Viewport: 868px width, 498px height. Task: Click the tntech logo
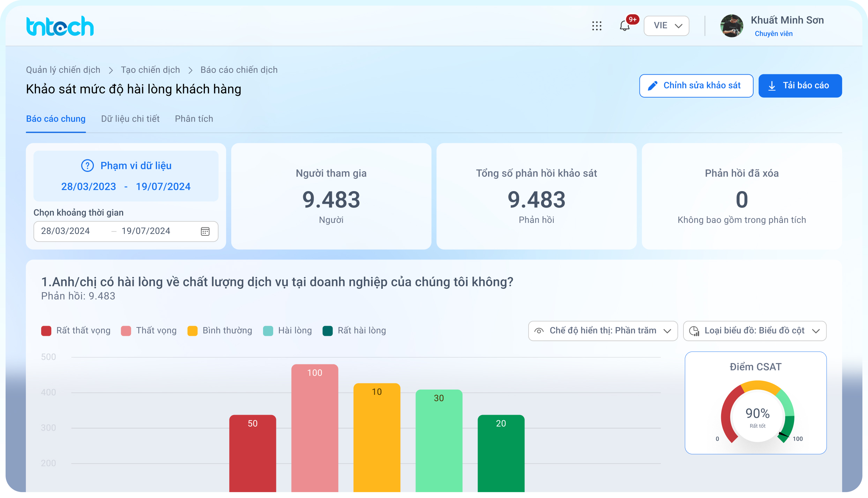click(x=60, y=26)
